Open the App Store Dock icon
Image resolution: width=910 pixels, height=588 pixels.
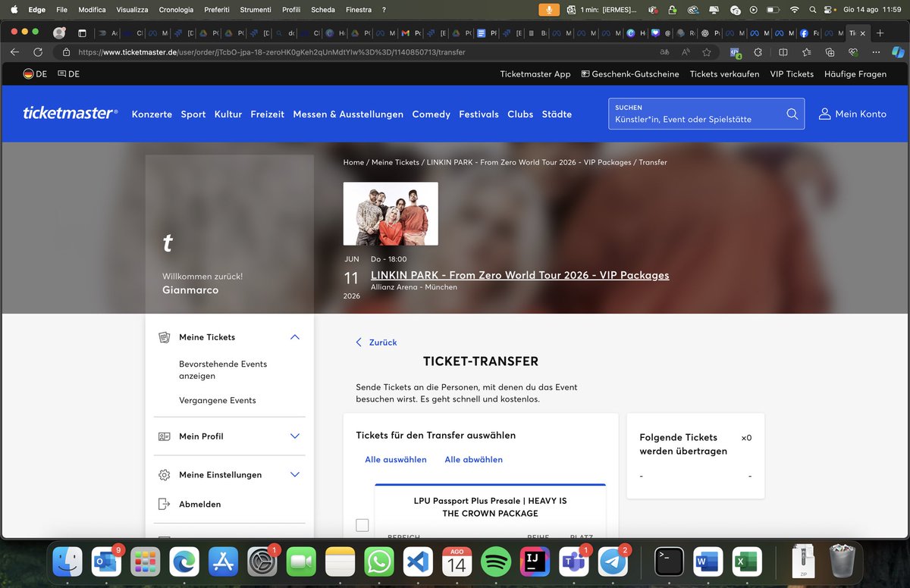tap(224, 561)
